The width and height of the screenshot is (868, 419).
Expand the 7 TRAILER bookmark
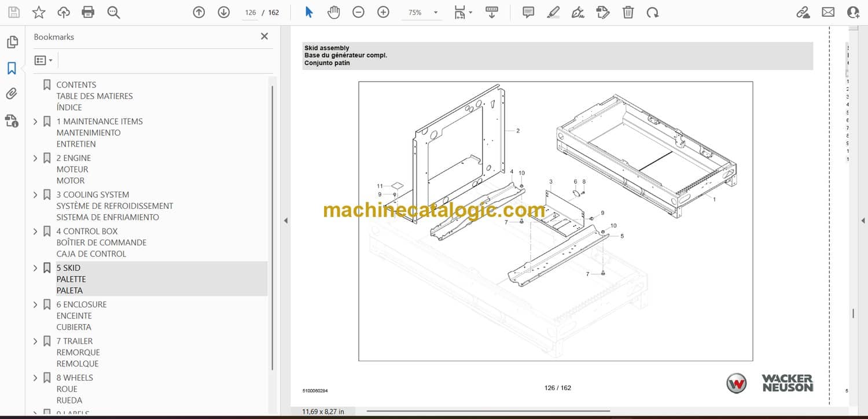(35, 341)
